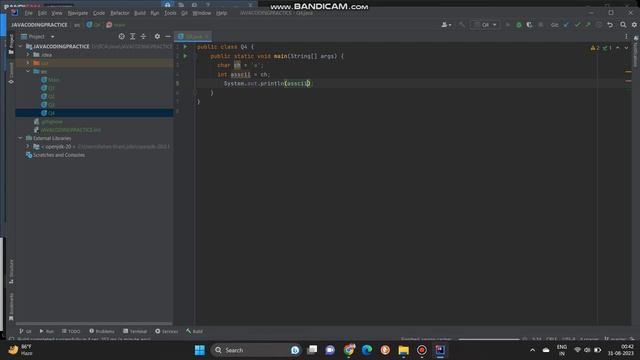Viewport: 640px width, 360px height.
Task: Collapse the JAVACODINGPRACTICE root node
Action: tap(20, 46)
